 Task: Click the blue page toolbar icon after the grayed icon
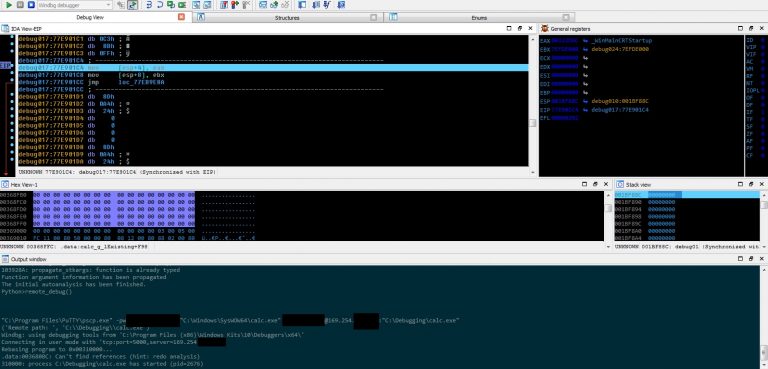tap(302, 5)
